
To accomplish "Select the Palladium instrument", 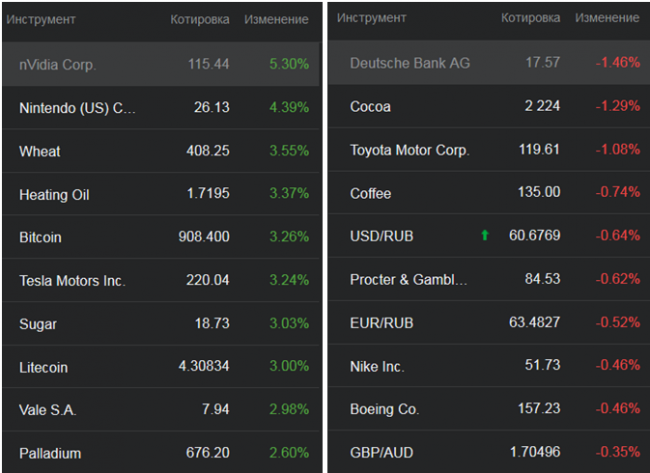I will [x=50, y=453].
